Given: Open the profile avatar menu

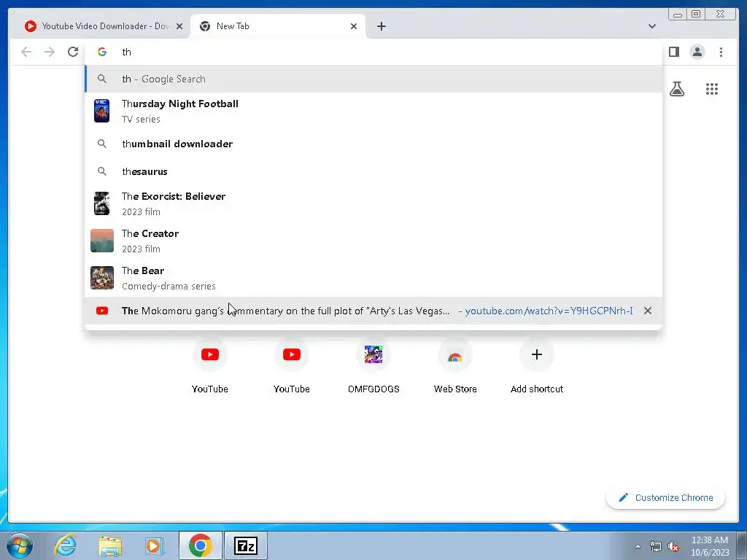Looking at the screenshot, I should (697, 52).
